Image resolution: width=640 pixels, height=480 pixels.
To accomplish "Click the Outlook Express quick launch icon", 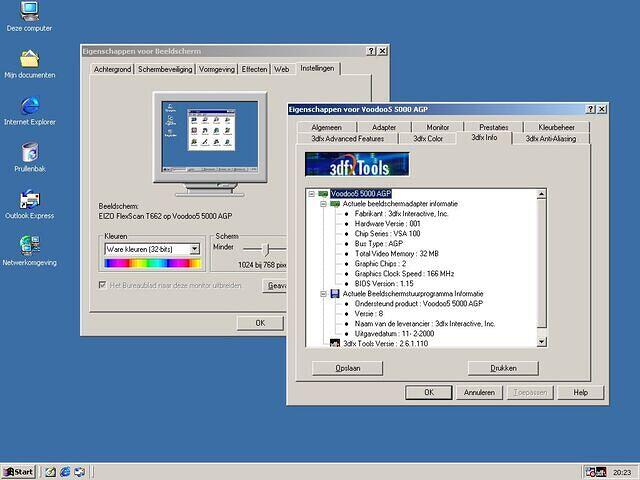I will (x=79, y=472).
